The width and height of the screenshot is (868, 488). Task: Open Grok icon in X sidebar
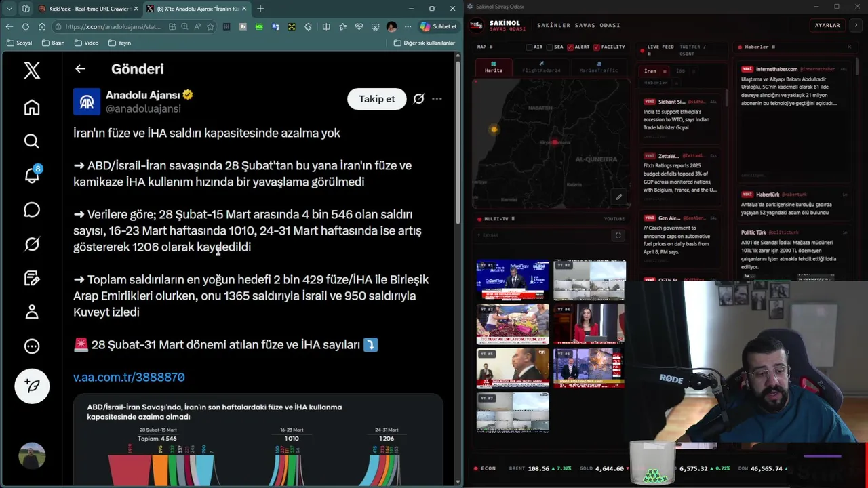[x=32, y=243]
